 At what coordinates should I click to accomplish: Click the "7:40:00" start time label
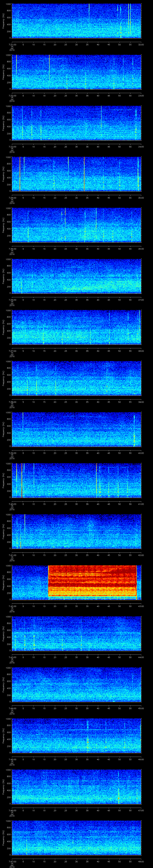click(x=12, y=504)
